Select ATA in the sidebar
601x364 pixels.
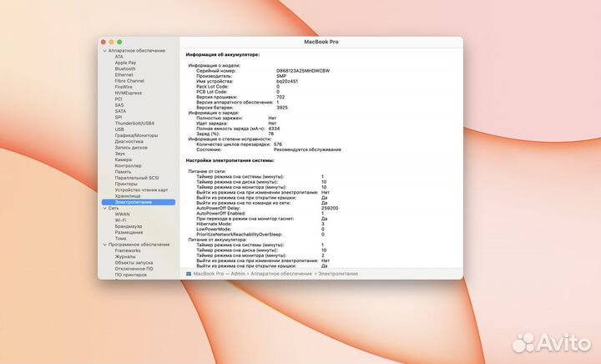click(x=119, y=57)
